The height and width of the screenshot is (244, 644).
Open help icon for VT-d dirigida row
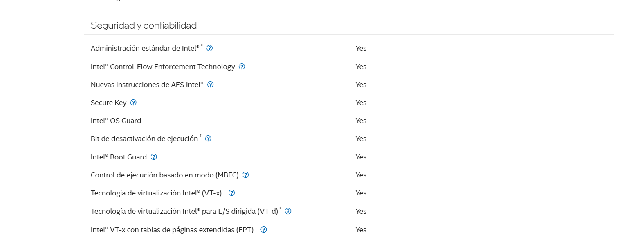(288, 211)
